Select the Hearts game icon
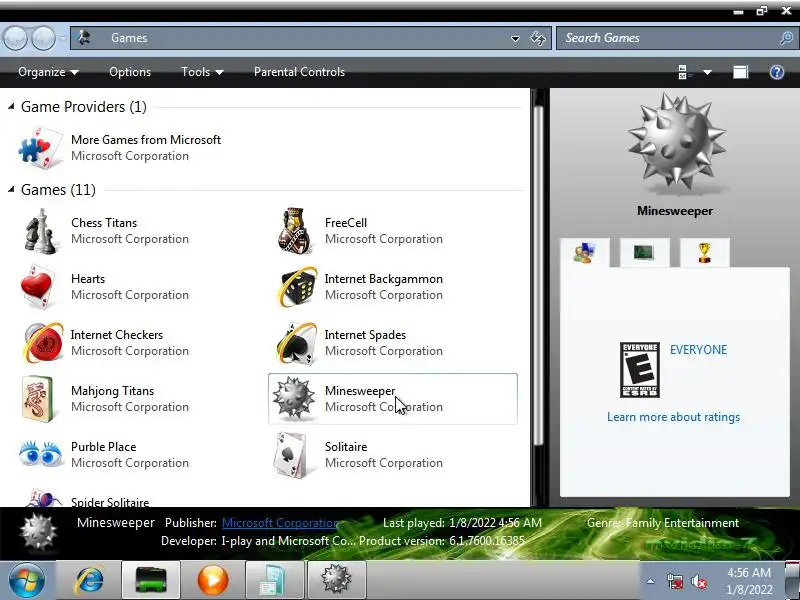 click(x=38, y=287)
